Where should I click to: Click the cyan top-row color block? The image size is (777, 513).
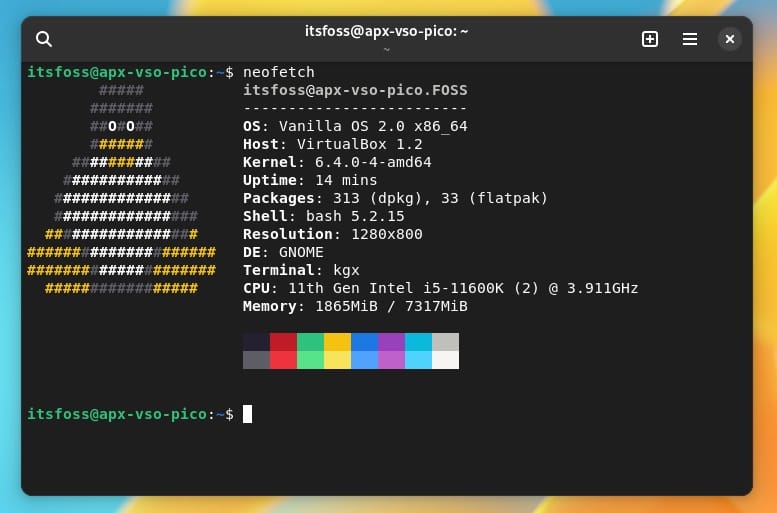coord(418,342)
